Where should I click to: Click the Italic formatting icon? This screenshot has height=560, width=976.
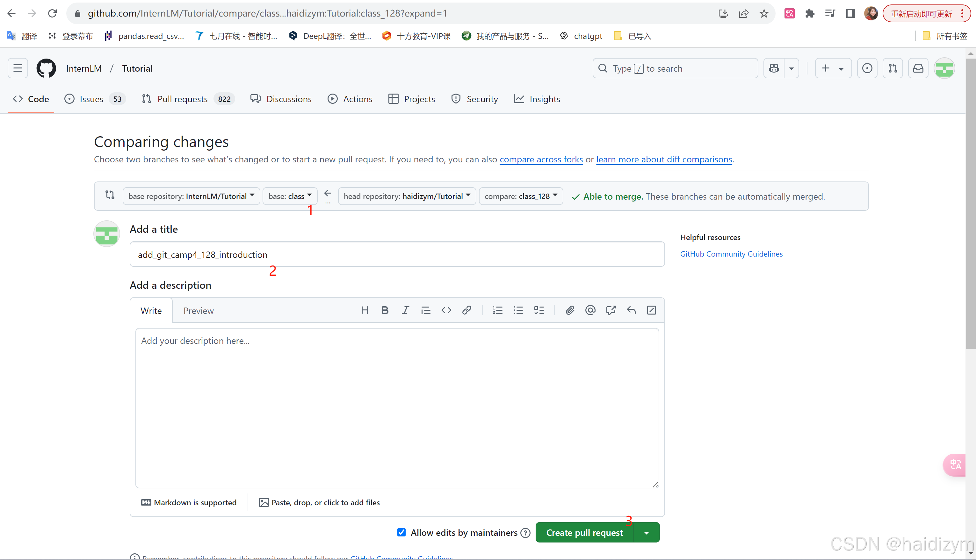click(405, 310)
